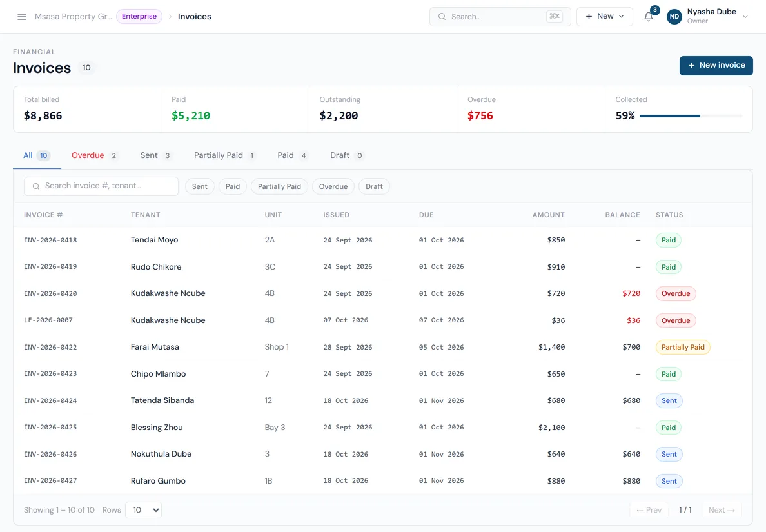The image size is (766, 532).
Task: Open invoice INV-2026-0418
Action: coord(50,241)
